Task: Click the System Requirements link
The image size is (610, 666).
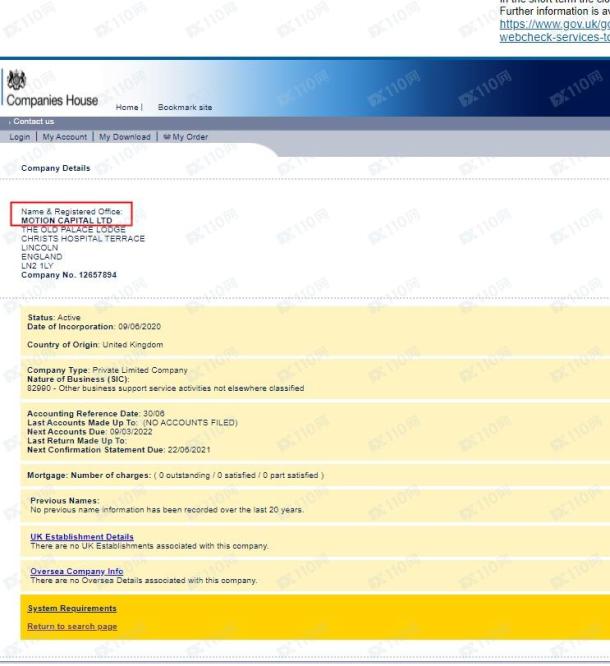Action: pos(72,609)
